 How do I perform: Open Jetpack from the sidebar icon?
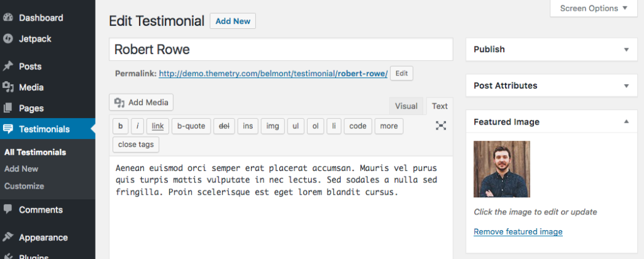(x=8, y=38)
